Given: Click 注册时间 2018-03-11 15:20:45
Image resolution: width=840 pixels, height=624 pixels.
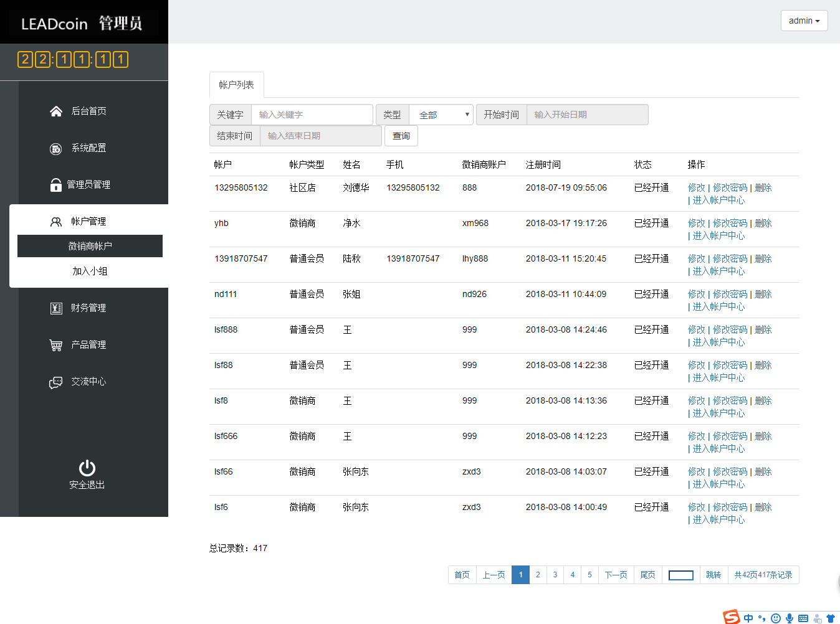Looking at the screenshot, I should (x=566, y=258).
